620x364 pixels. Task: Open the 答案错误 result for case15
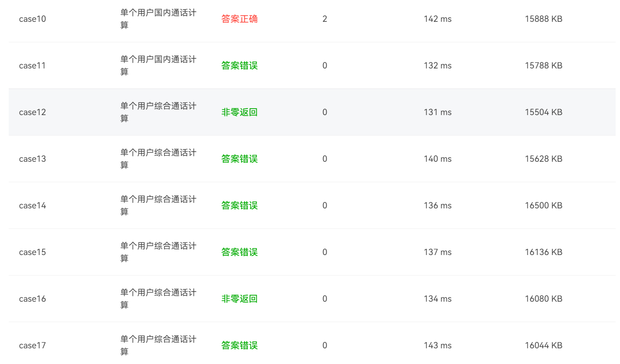click(x=239, y=252)
